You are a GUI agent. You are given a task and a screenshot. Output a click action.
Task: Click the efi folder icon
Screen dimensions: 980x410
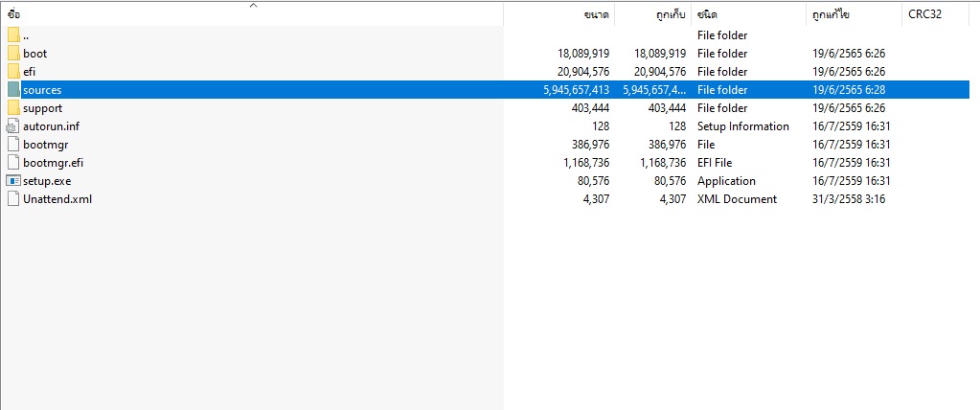tap(12, 72)
